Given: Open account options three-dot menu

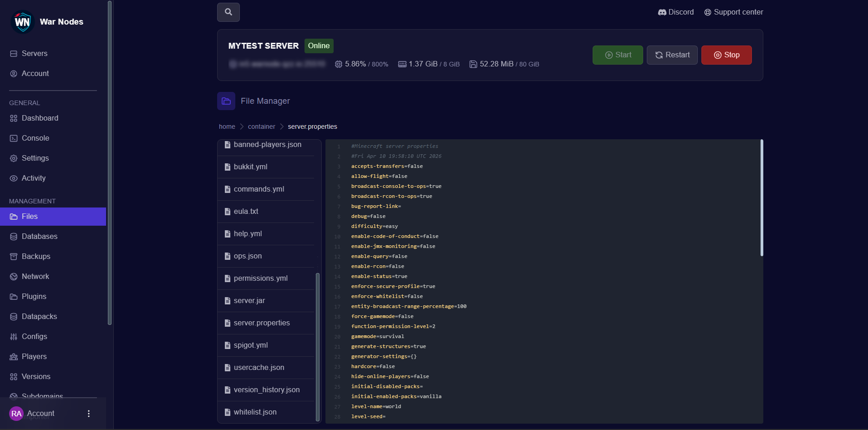Looking at the screenshot, I should tap(89, 414).
